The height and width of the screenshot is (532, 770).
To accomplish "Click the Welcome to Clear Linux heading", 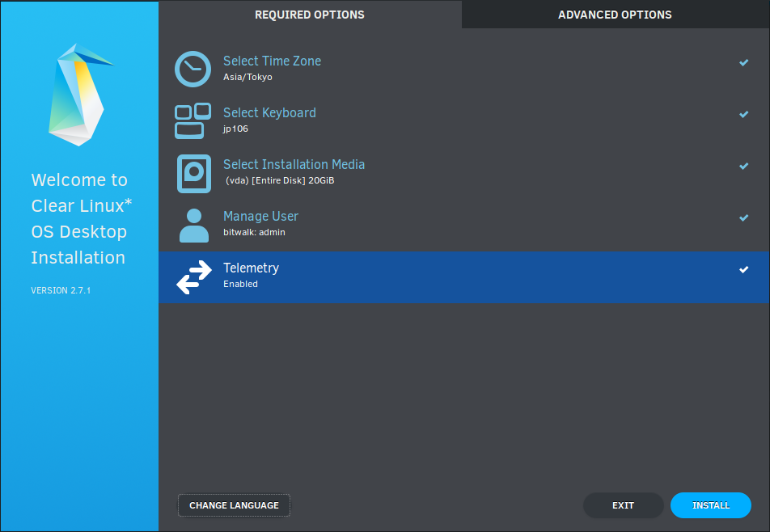I will click(x=82, y=218).
